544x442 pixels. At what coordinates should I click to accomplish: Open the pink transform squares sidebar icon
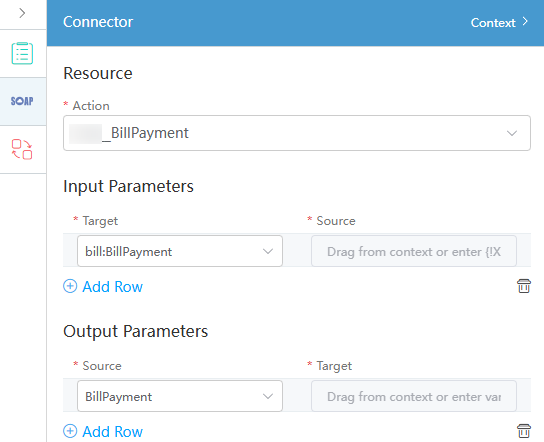[x=22, y=149]
